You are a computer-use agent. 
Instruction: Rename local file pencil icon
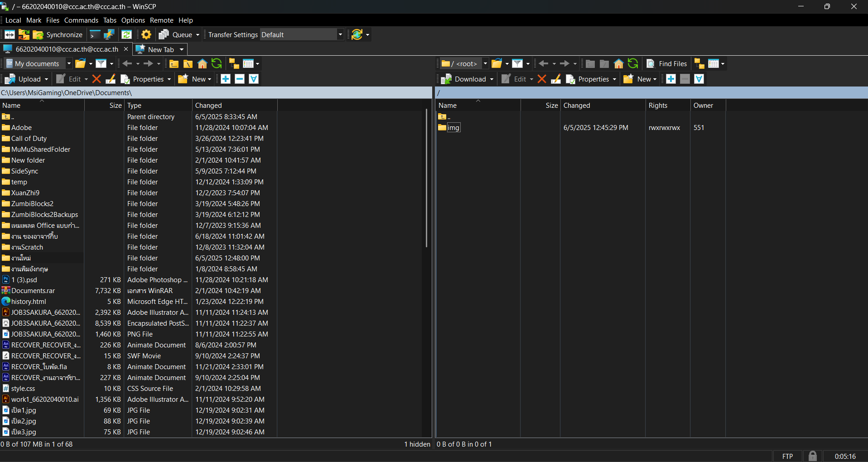111,79
